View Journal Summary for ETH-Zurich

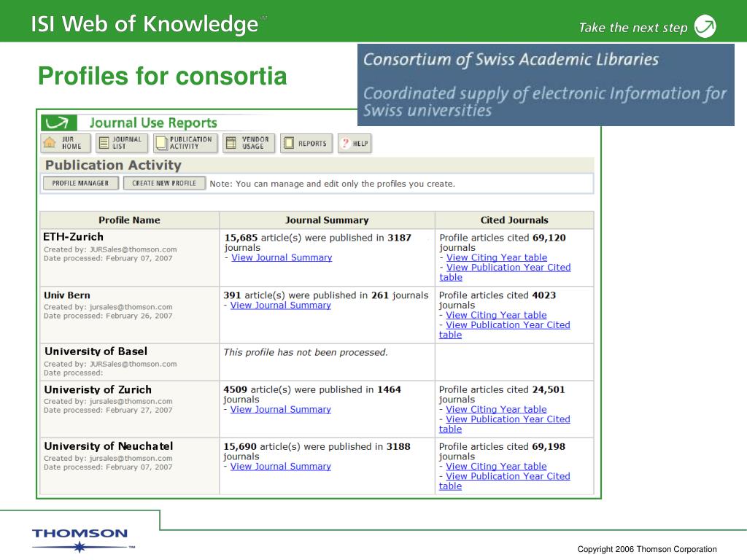(x=282, y=257)
